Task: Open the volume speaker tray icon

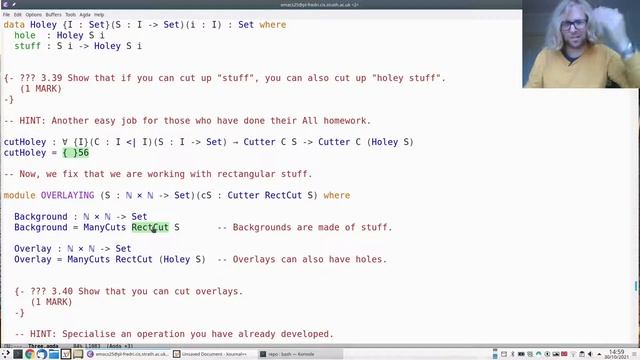Action: 590,354
